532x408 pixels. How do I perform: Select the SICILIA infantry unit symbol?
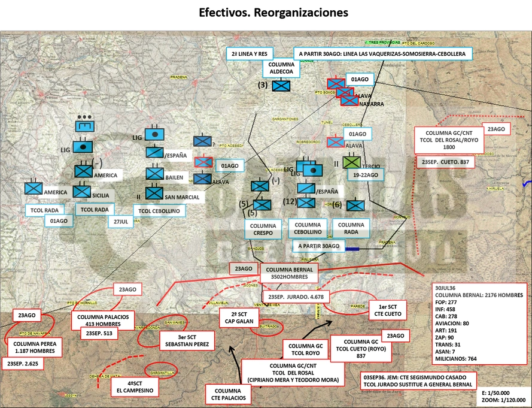[x=82, y=191]
